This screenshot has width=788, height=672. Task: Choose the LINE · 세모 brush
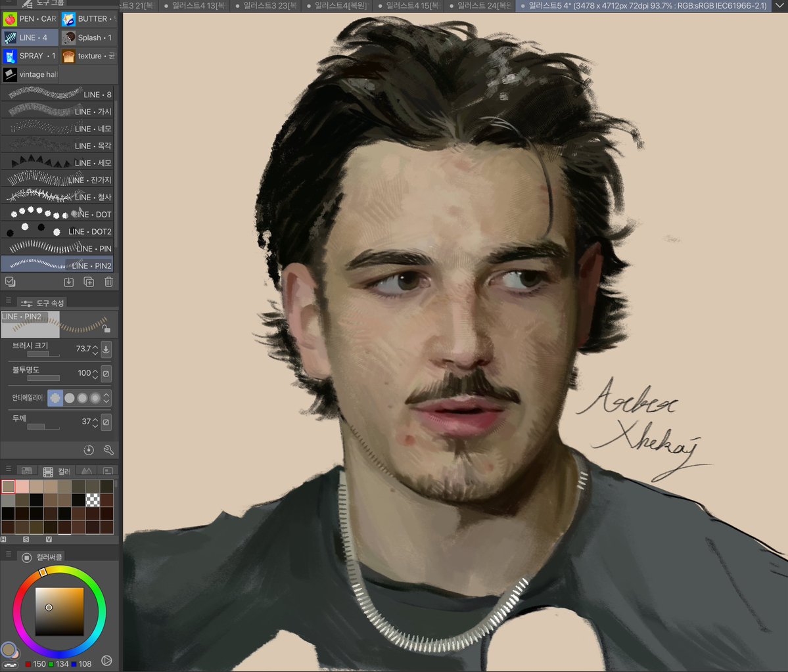coord(57,162)
